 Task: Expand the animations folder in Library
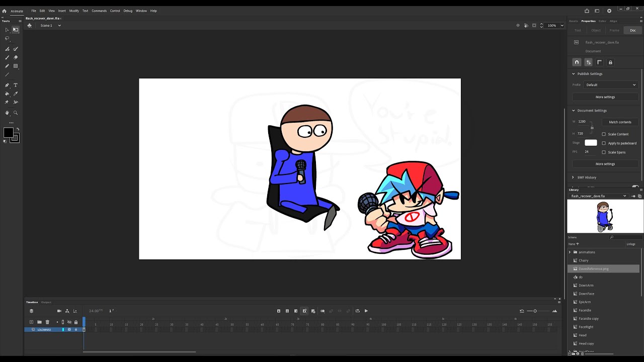tap(570, 252)
